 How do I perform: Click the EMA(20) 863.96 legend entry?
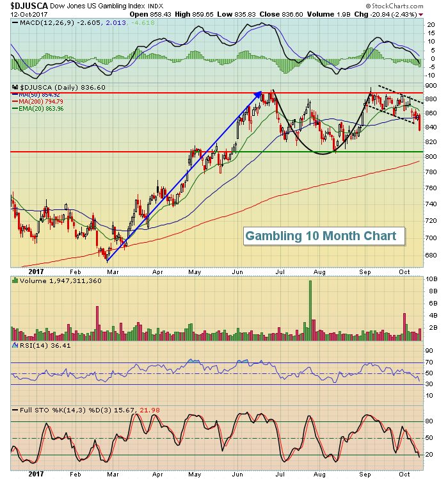point(38,109)
